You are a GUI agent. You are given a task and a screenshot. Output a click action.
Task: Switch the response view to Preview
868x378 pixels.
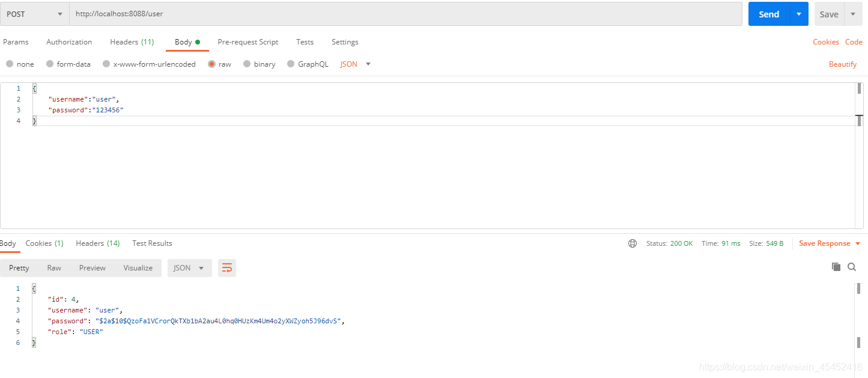(x=93, y=268)
